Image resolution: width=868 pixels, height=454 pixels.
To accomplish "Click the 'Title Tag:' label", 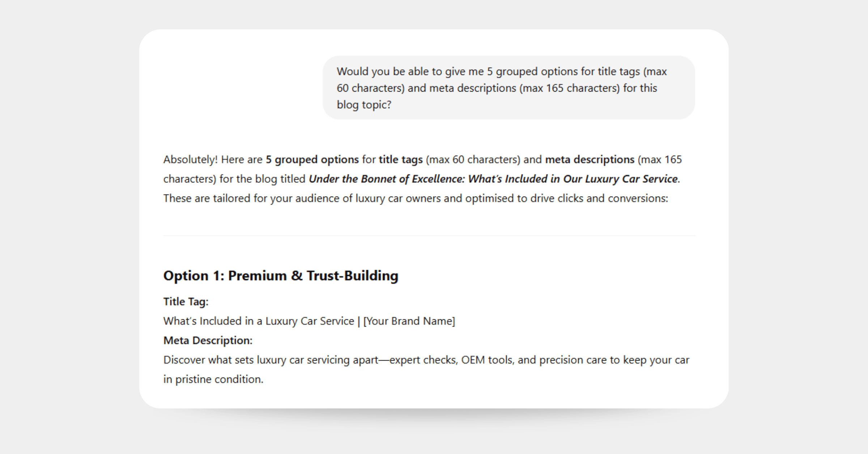I will coord(186,302).
